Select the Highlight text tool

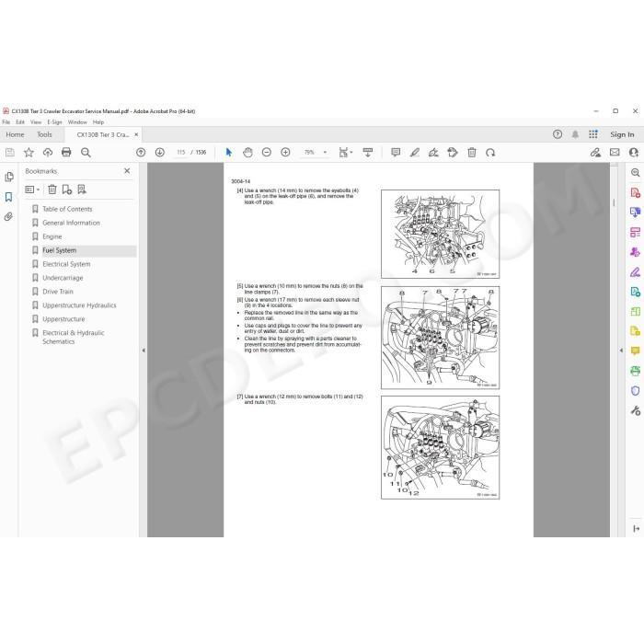[x=414, y=153]
